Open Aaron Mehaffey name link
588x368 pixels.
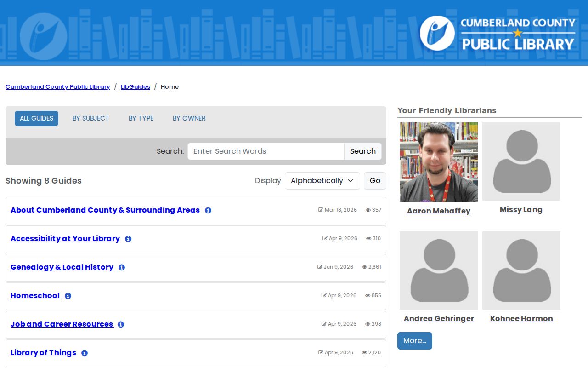(x=439, y=211)
